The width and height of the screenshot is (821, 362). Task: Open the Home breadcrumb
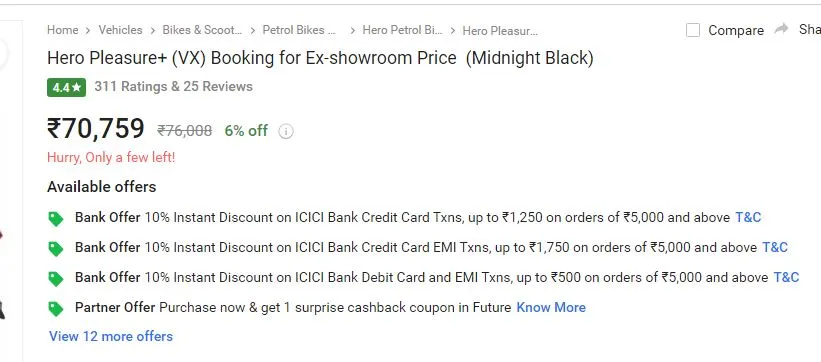pos(63,30)
